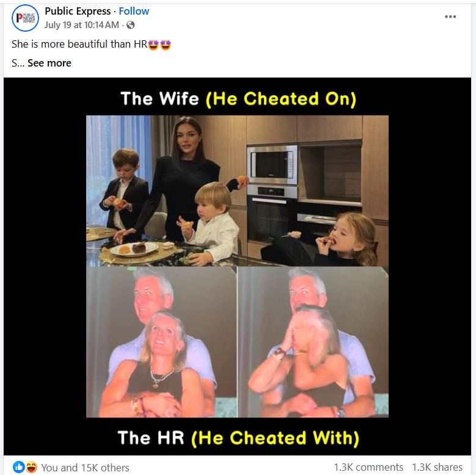Open the Public Express profile picture
476x475 pixels.
pyautogui.click(x=25, y=18)
